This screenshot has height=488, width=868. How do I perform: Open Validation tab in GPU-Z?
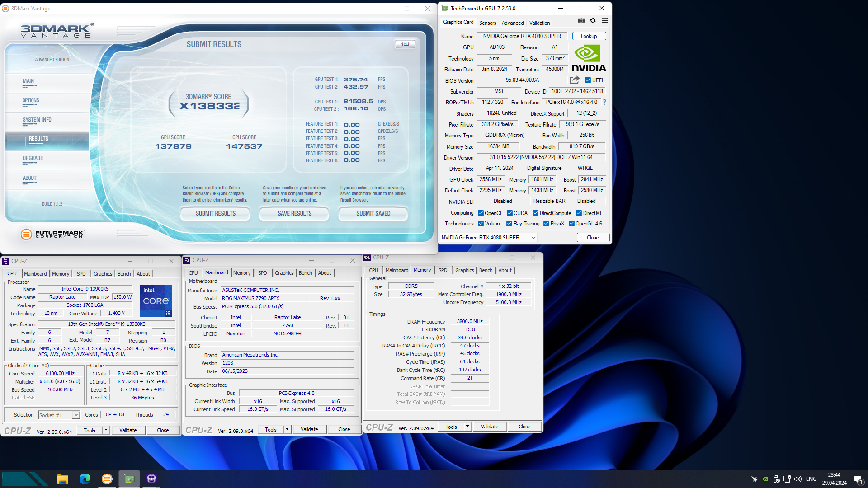(x=539, y=23)
